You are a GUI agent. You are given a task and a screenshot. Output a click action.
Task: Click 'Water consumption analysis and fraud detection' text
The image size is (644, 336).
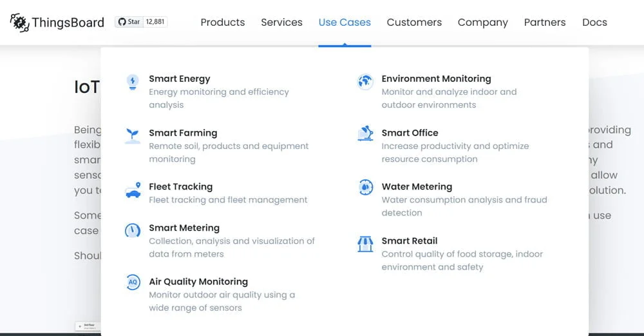point(464,206)
